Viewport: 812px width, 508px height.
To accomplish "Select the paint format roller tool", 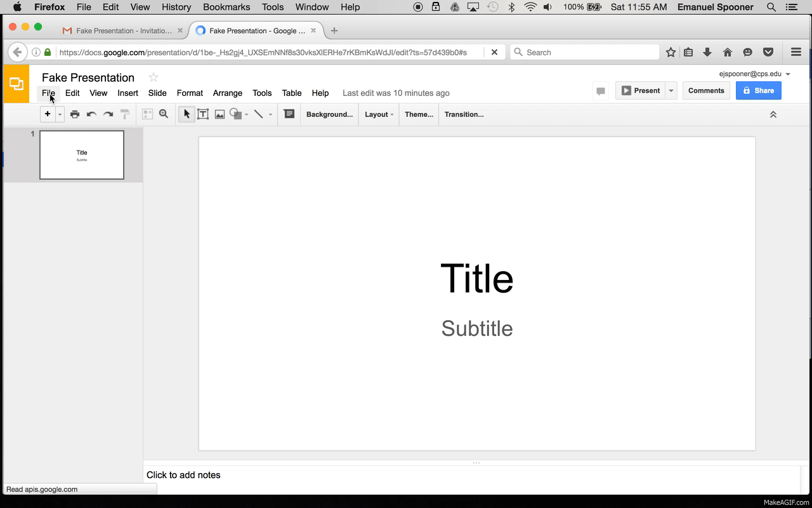I will click(x=125, y=114).
